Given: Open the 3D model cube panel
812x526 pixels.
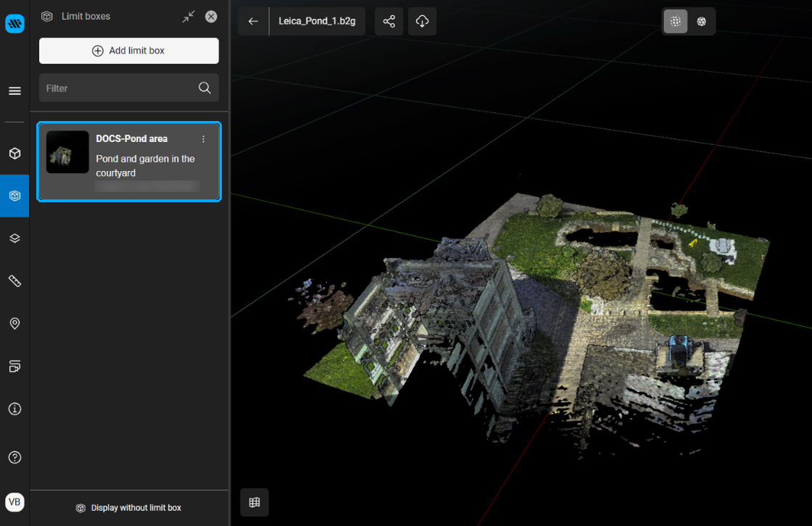Looking at the screenshot, I should point(14,154).
